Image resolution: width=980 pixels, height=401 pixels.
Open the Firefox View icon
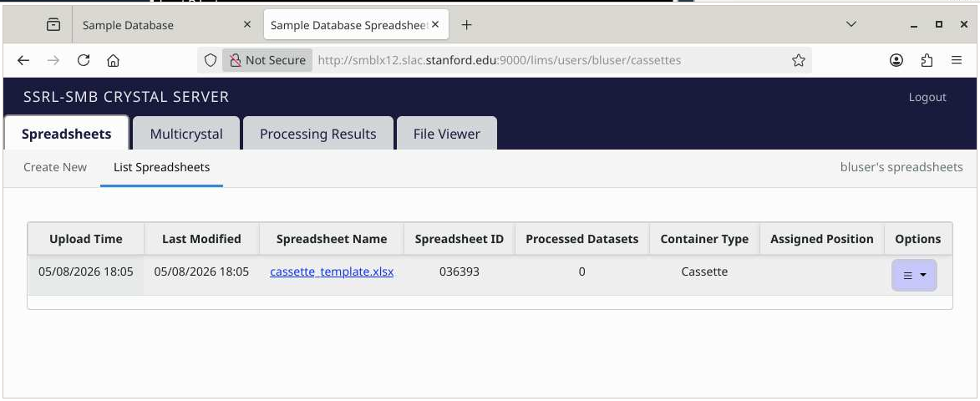pos(53,25)
